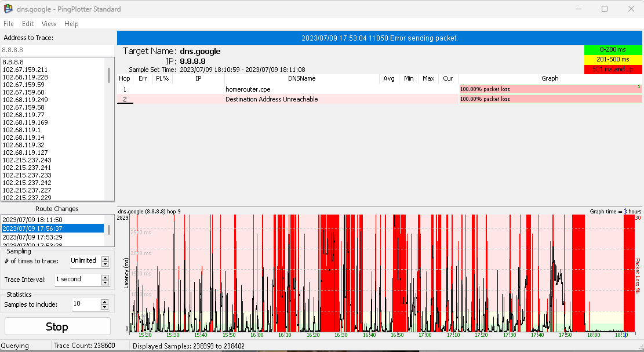
Task: Click the Cur column header
Action: coord(448,78)
